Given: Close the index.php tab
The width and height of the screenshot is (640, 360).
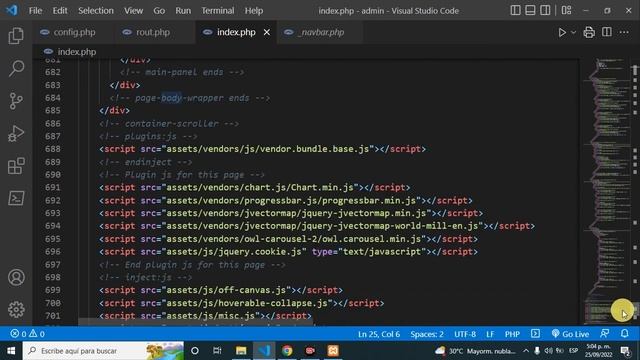Looking at the screenshot, I should pyautogui.click(x=267, y=32).
